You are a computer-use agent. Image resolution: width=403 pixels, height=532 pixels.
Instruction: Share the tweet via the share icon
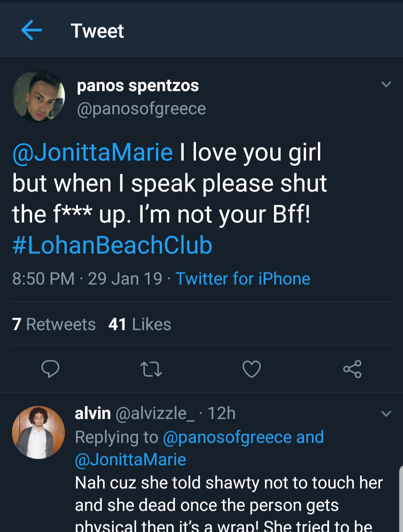pos(352,369)
